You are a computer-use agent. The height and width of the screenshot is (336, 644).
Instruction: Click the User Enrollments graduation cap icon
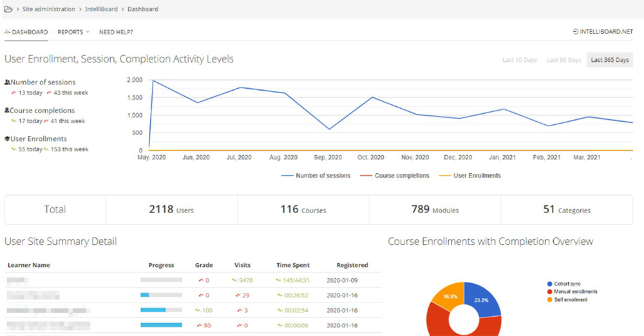click(x=7, y=139)
